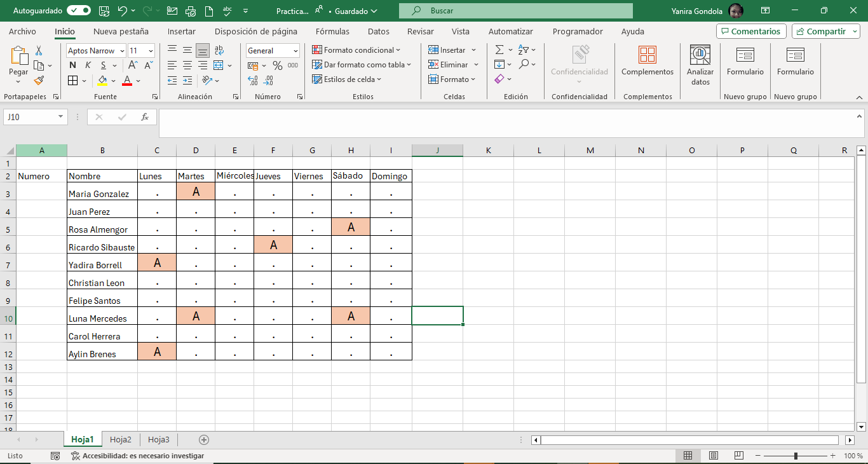Toggle the Autoguardado switch

tap(78, 11)
